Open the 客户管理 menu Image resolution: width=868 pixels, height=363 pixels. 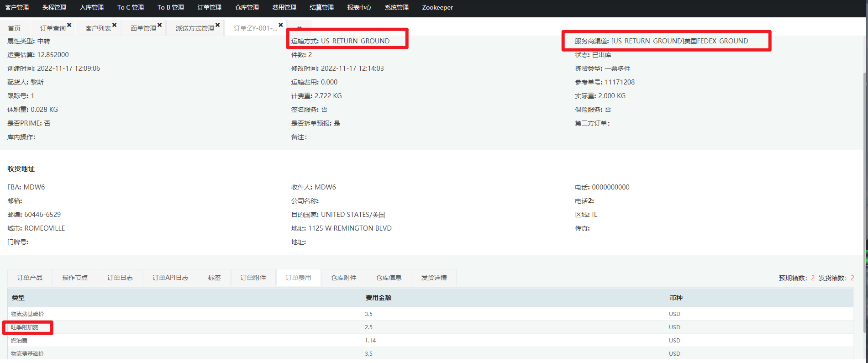coord(17,7)
